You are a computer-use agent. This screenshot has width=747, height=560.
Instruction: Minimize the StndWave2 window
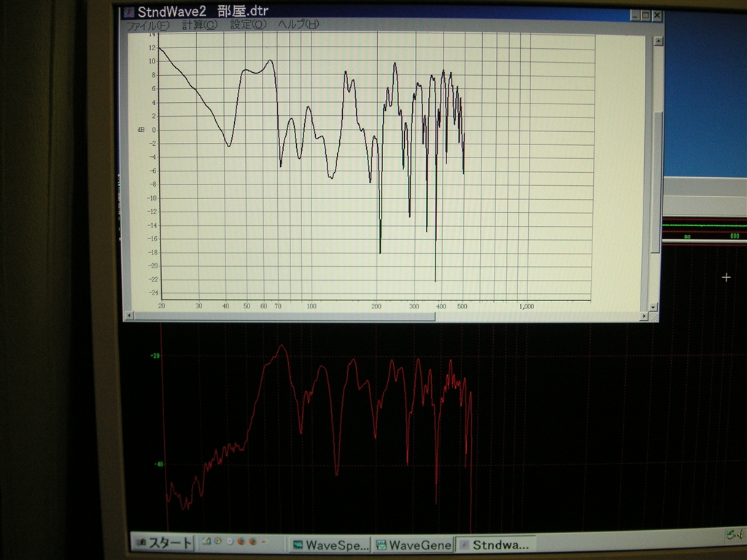point(635,16)
